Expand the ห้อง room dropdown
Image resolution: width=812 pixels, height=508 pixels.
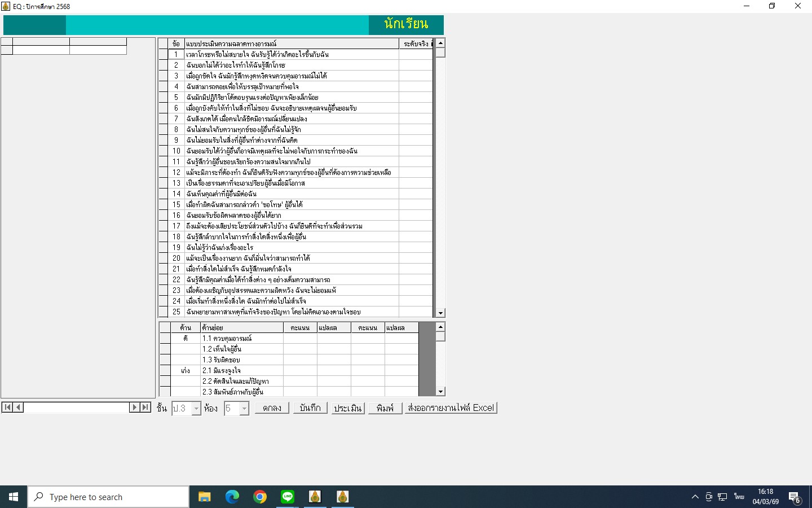(244, 409)
